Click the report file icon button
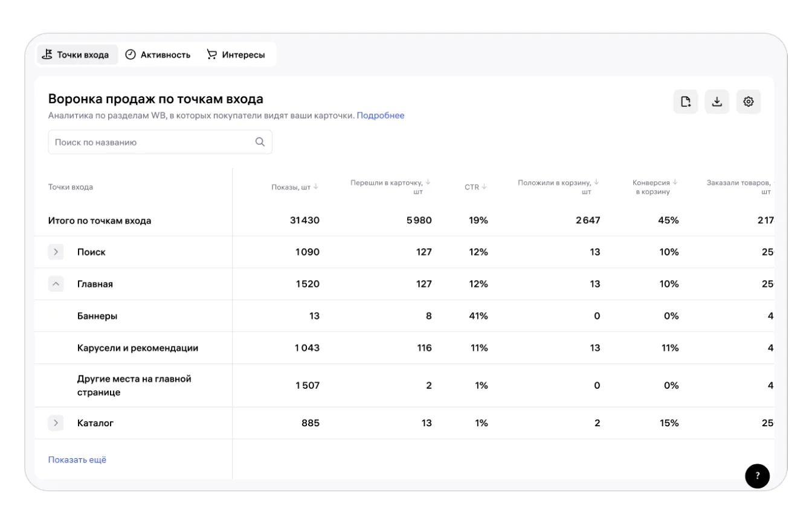Image resolution: width=812 pixels, height=524 pixels. click(686, 101)
